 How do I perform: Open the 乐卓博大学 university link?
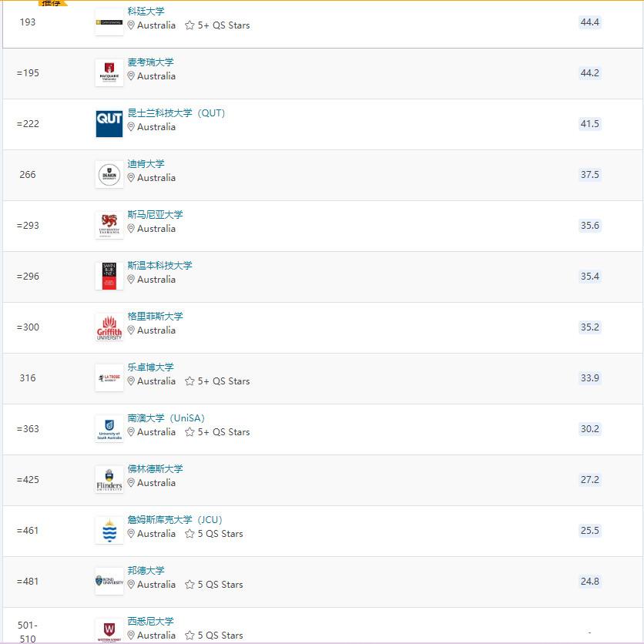point(150,367)
